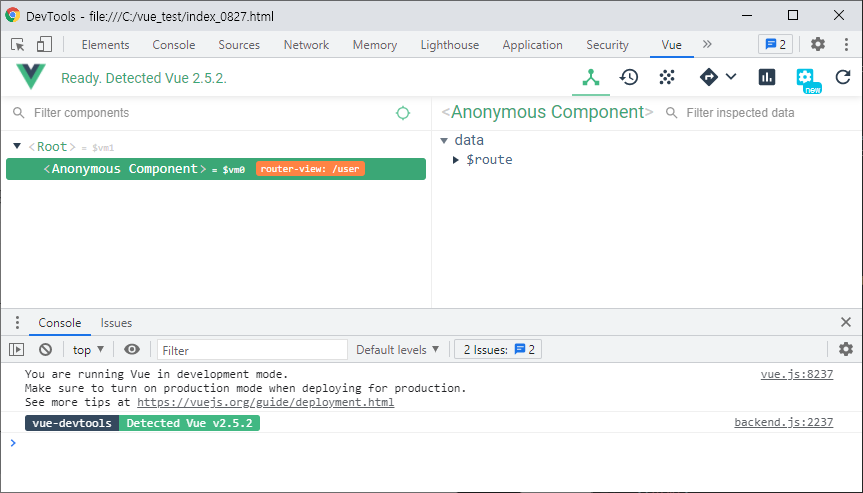Switch to the Security tab
The width and height of the screenshot is (863, 493).
pos(607,45)
